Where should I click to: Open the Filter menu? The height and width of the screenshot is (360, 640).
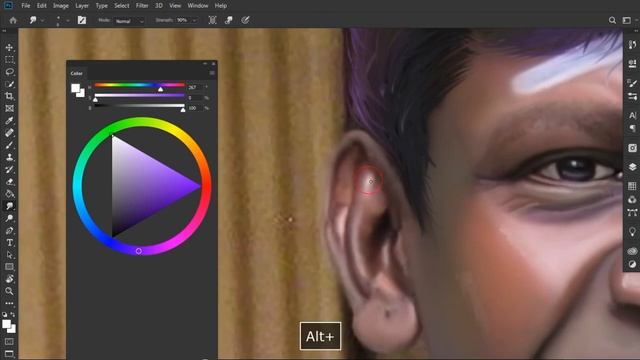(142, 6)
